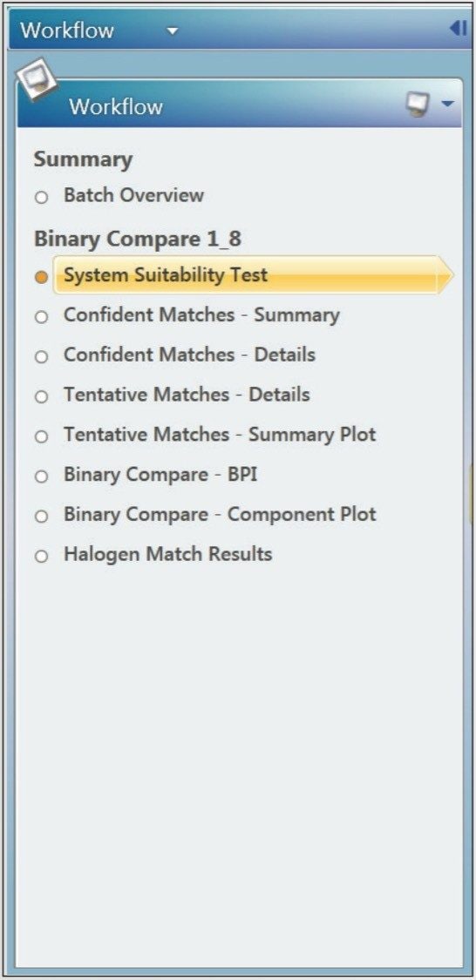
Task: Expand the small arrow beside the monitor icon
Action: [x=447, y=104]
